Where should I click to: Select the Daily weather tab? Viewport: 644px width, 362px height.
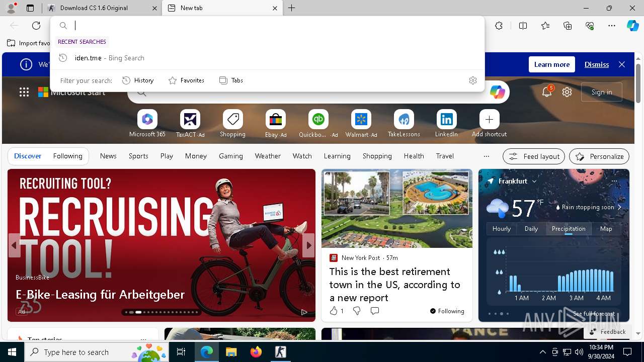[531, 229]
